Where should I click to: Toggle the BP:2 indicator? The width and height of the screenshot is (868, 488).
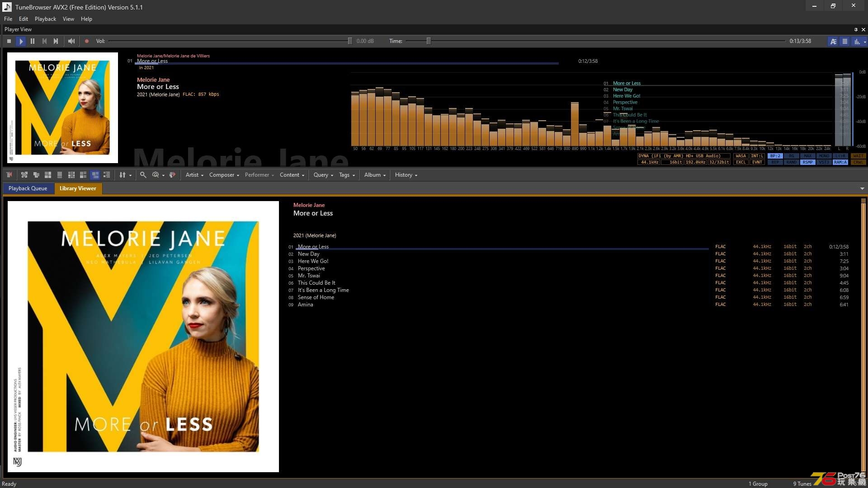click(x=775, y=156)
